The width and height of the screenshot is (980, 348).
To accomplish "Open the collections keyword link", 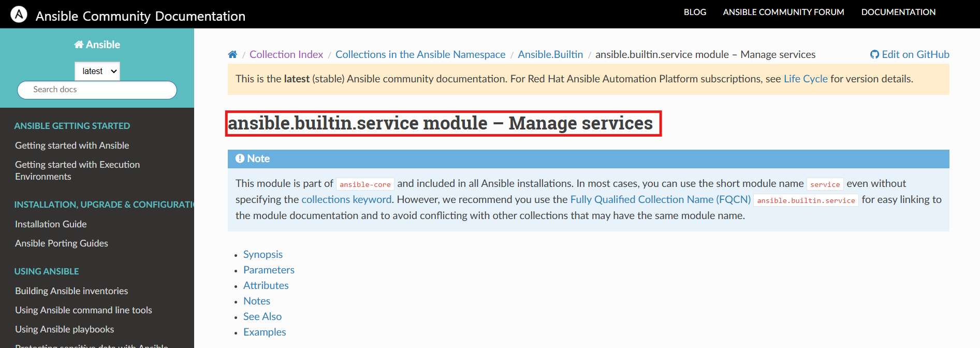I will point(346,199).
